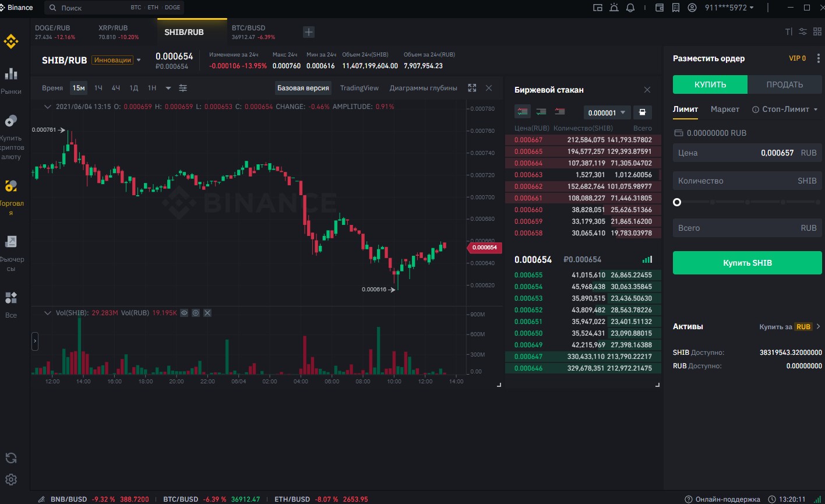Viewport: 825px width, 504px height.
Task: Click the Количество SHIB input field
Action: pos(748,181)
